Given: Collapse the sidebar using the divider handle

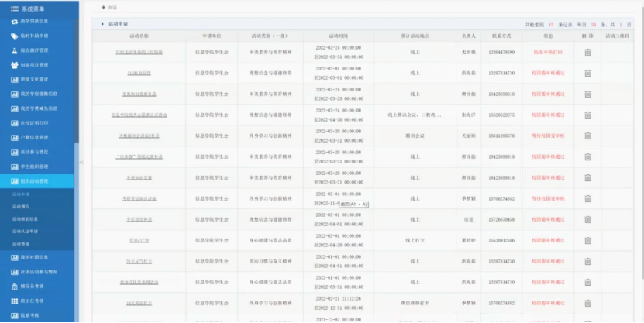Looking at the screenshot, I should [81, 162].
